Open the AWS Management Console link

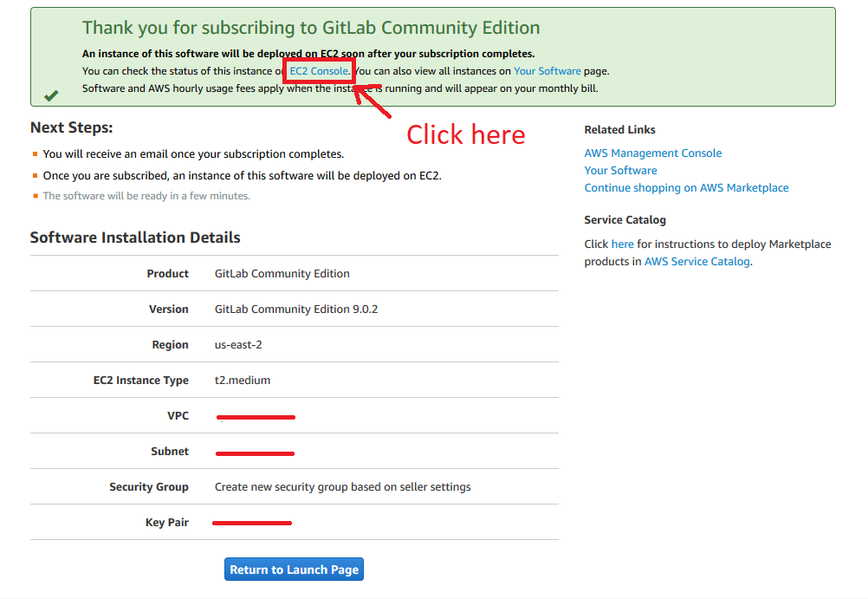pos(652,153)
